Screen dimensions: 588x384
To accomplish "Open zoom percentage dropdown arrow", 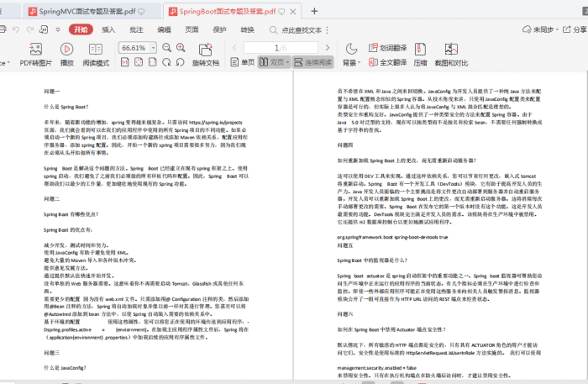I will [153, 48].
